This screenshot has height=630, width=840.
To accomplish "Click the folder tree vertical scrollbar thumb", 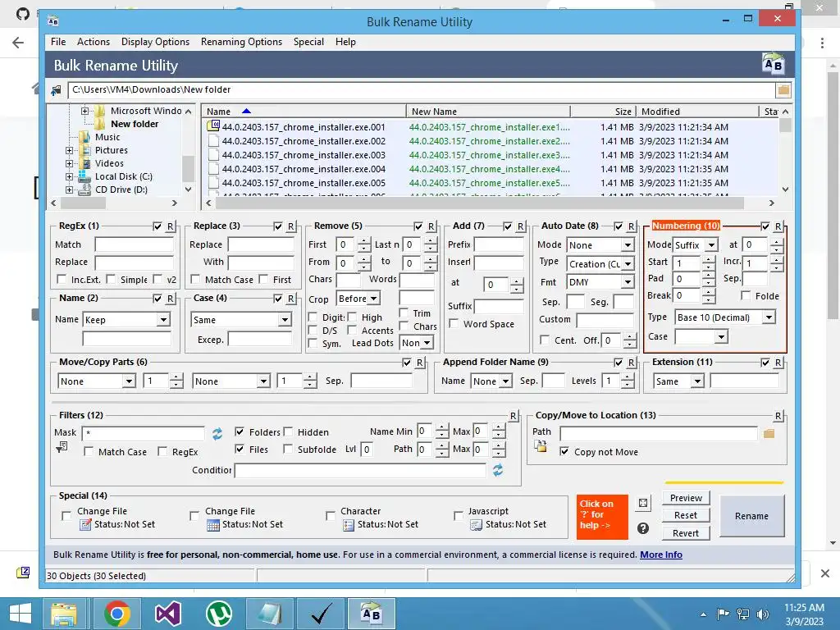I will click(188, 169).
